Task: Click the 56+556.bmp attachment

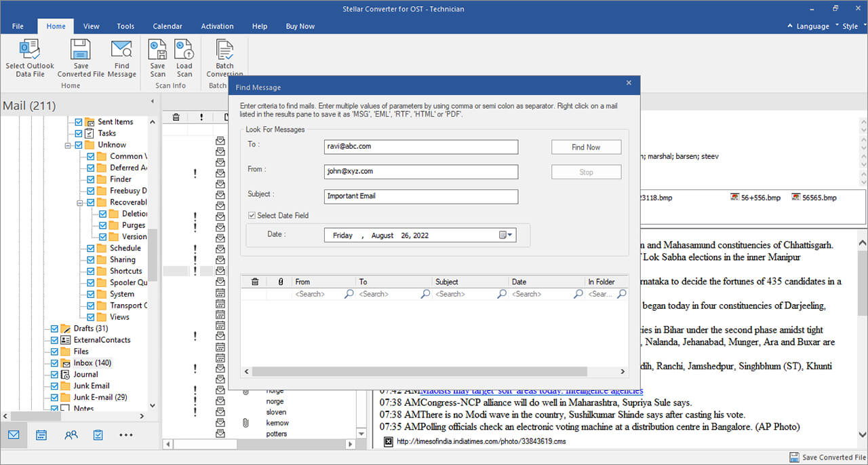Action: pos(755,198)
